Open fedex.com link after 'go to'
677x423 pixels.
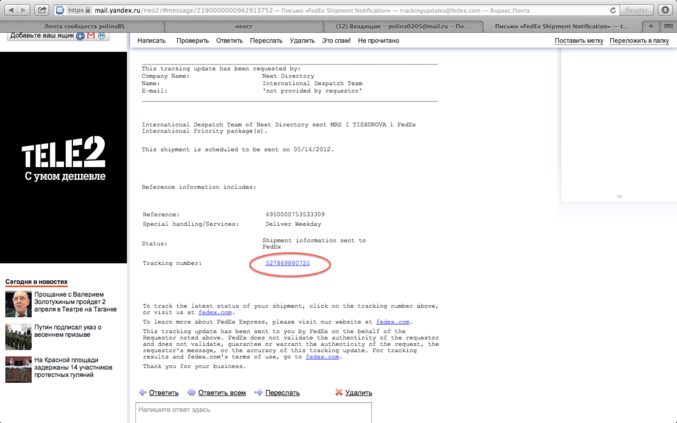322,357
